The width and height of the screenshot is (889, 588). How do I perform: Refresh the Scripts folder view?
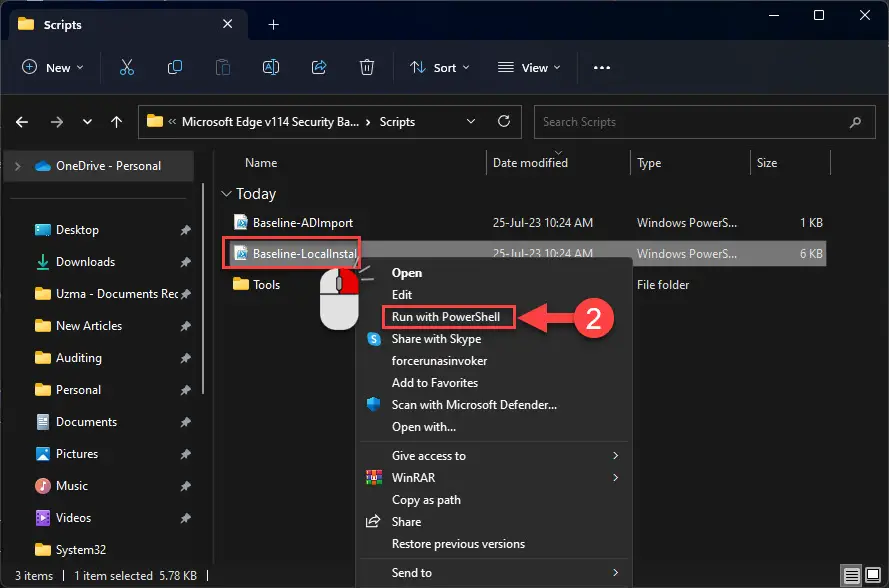[503, 121]
